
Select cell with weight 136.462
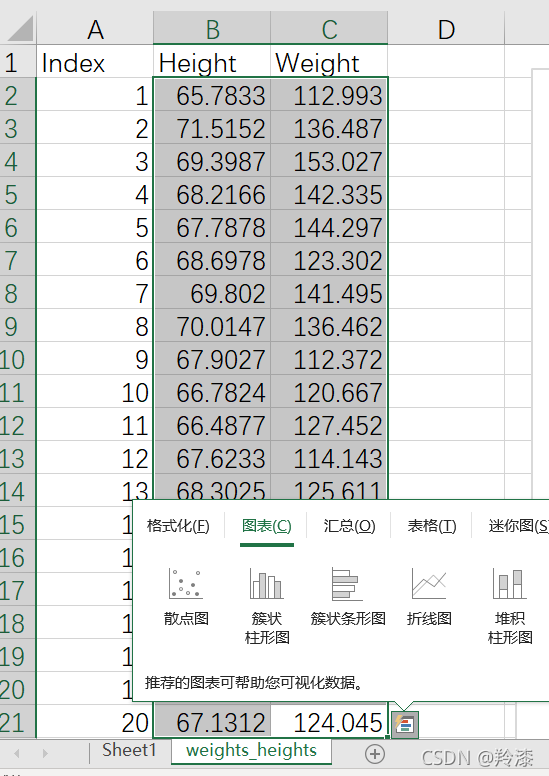(329, 326)
